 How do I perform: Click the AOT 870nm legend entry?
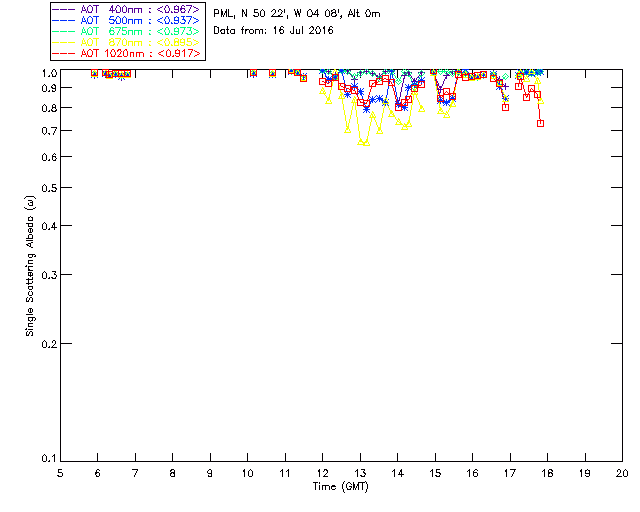pyautogui.click(x=126, y=42)
